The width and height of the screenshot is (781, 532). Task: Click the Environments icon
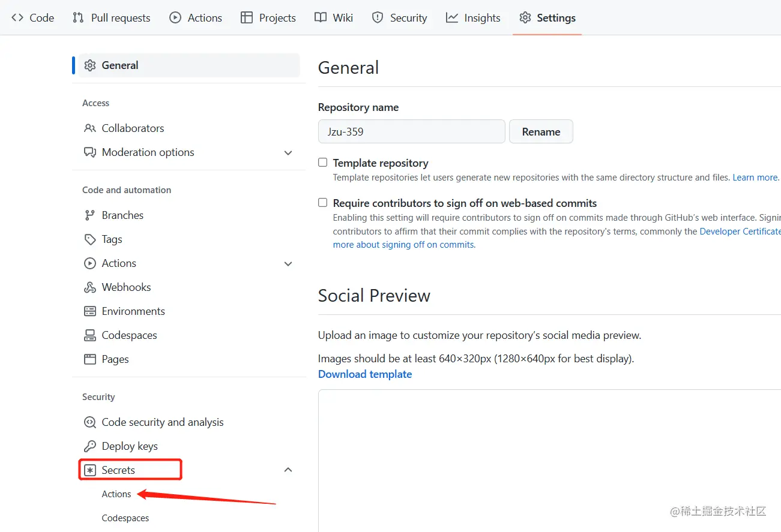90,311
